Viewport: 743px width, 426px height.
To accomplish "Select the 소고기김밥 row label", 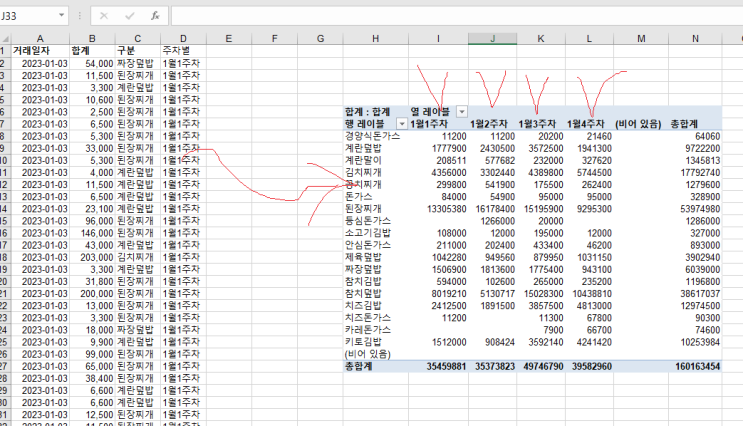I will coord(368,233).
